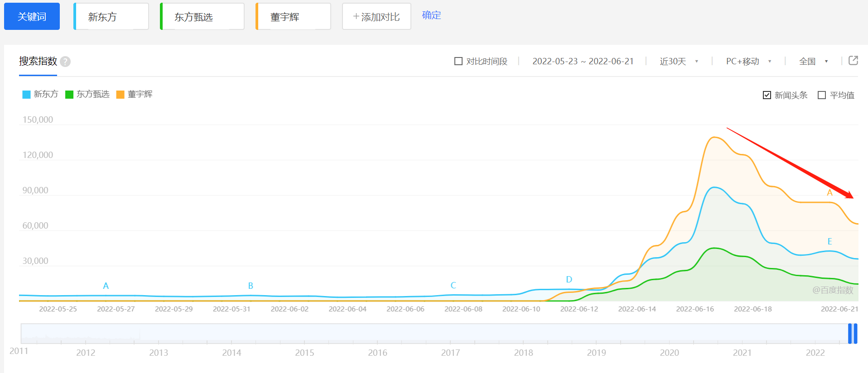This screenshot has height=373, width=868.
Task: Click the help question mark beside 搜索指数
Action: click(x=65, y=62)
